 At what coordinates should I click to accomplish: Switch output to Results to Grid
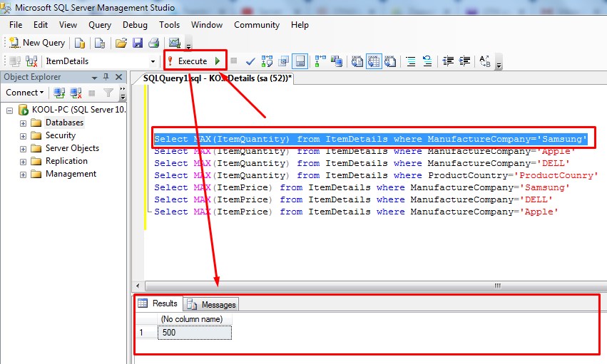coord(374,61)
